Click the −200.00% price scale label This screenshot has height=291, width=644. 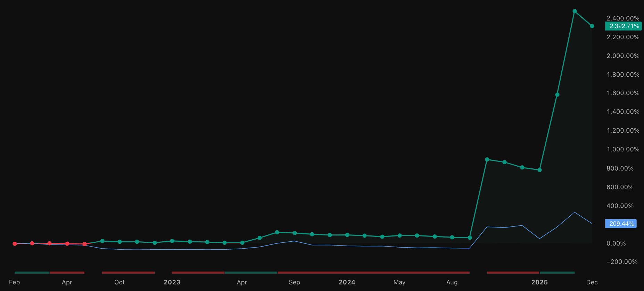point(622,262)
